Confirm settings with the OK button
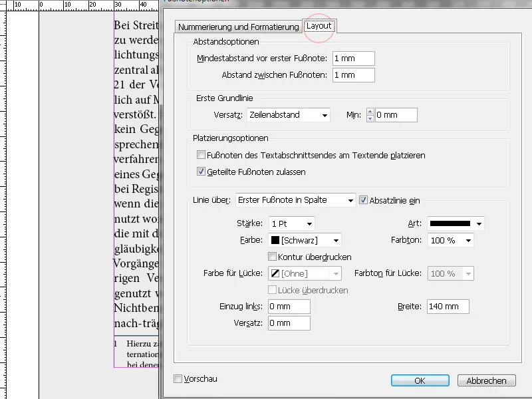The width and height of the screenshot is (532, 399). [x=420, y=380]
